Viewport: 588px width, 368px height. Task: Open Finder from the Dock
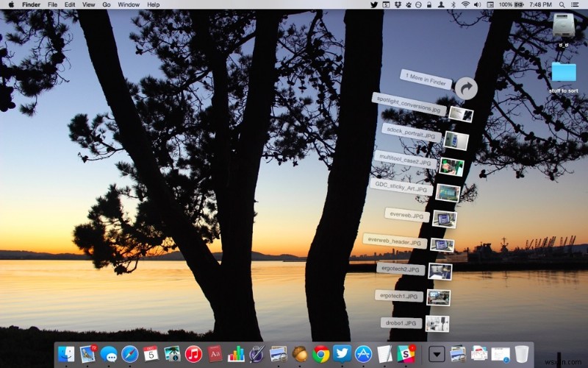[x=66, y=354]
